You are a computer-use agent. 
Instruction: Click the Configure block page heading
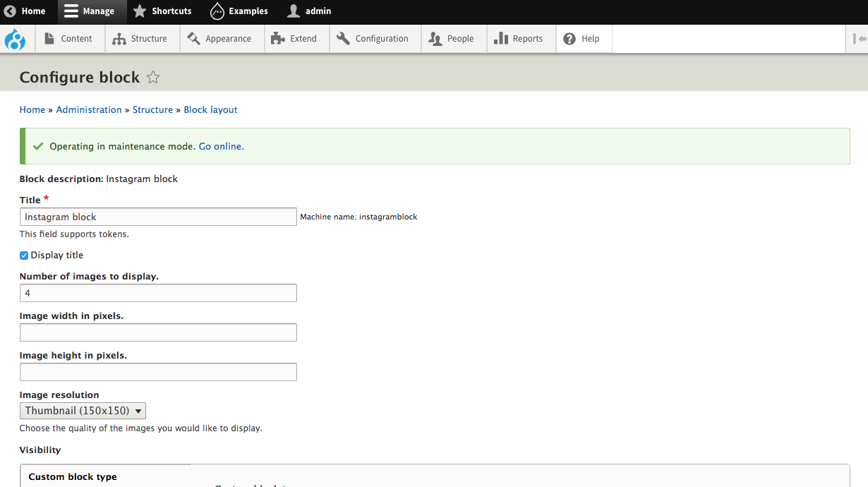pyautogui.click(x=80, y=78)
